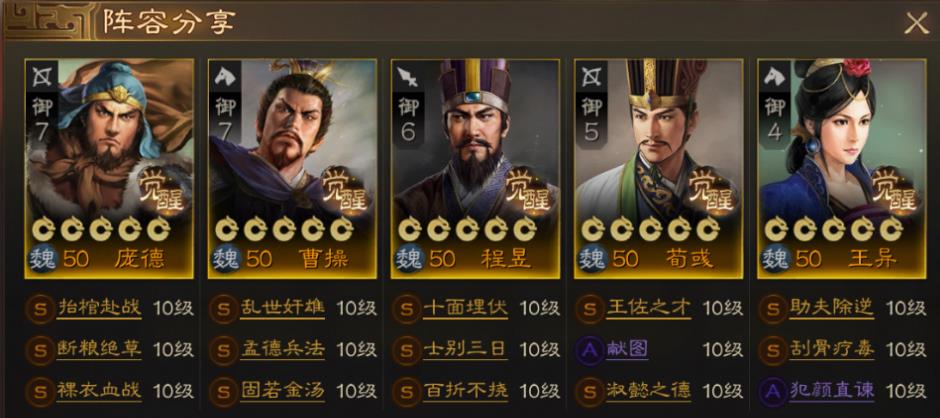The image size is (940, 418).
Task: Select 庞德 general portrait card
Action: pos(109,169)
